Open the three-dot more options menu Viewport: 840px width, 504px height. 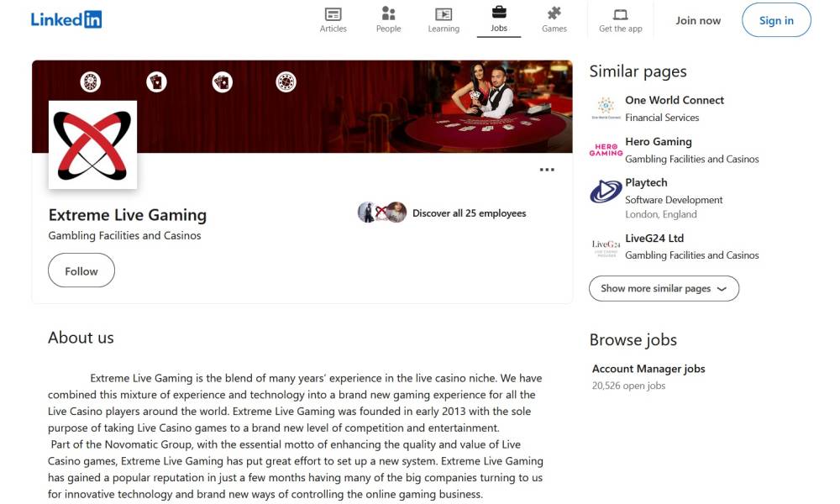[x=547, y=170]
